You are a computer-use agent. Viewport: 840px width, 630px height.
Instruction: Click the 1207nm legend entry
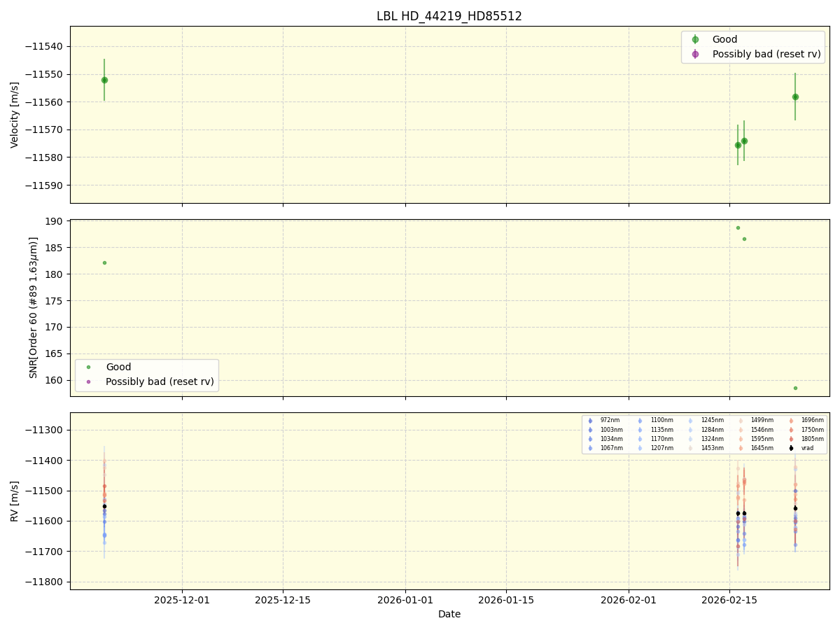tap(662, 448)
